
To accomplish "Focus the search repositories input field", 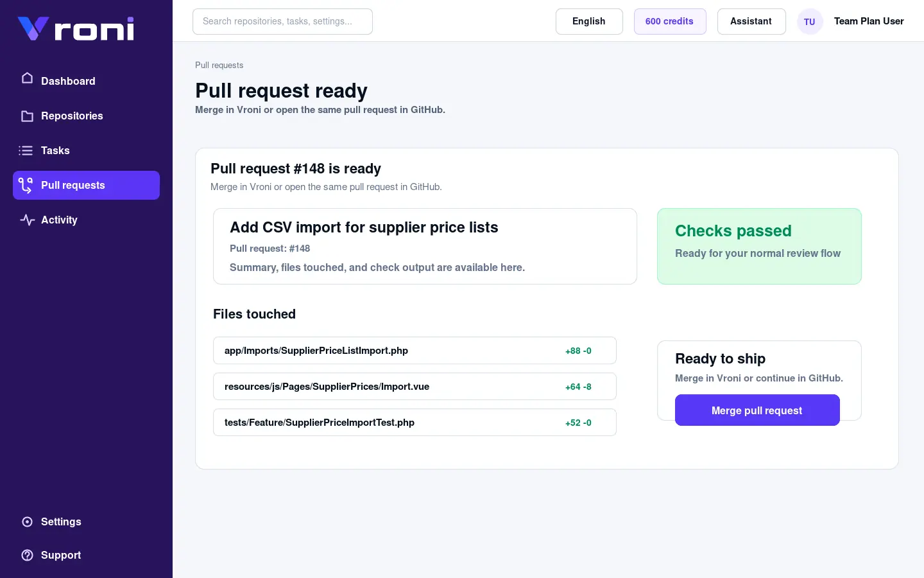I will coord(282,21).
